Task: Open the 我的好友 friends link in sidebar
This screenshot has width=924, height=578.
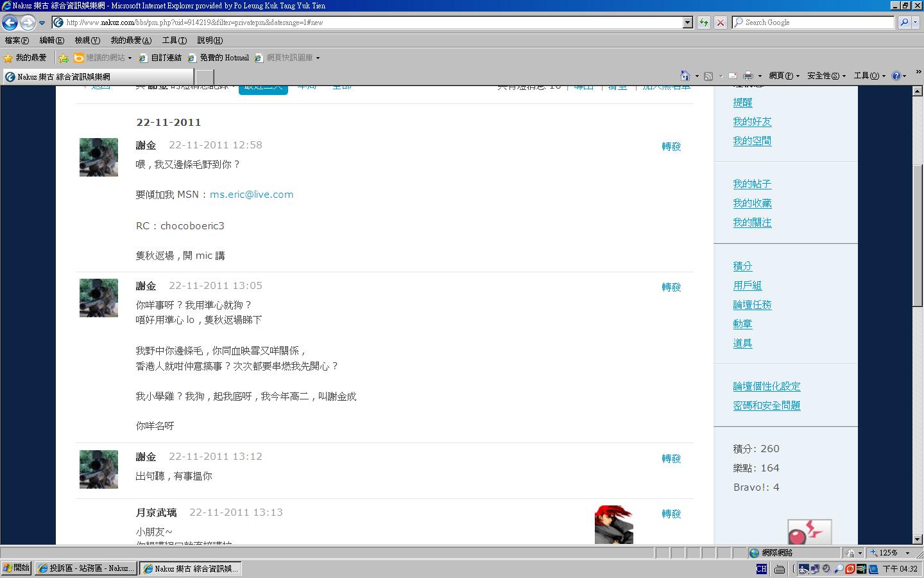Action: [x=752, y=122]
